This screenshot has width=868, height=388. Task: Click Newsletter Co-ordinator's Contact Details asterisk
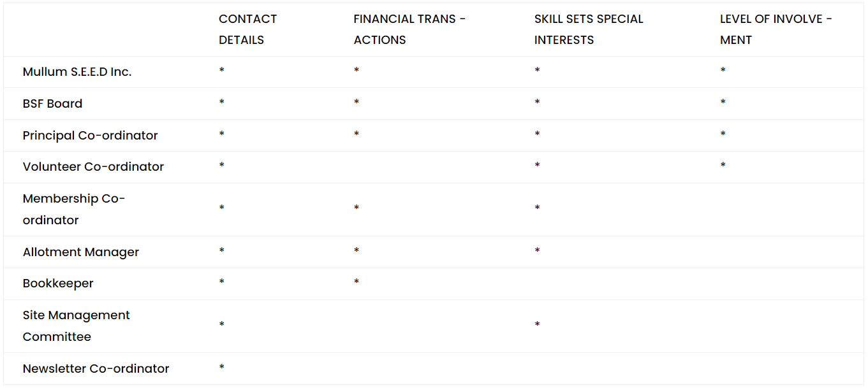(x=221, y=368)
